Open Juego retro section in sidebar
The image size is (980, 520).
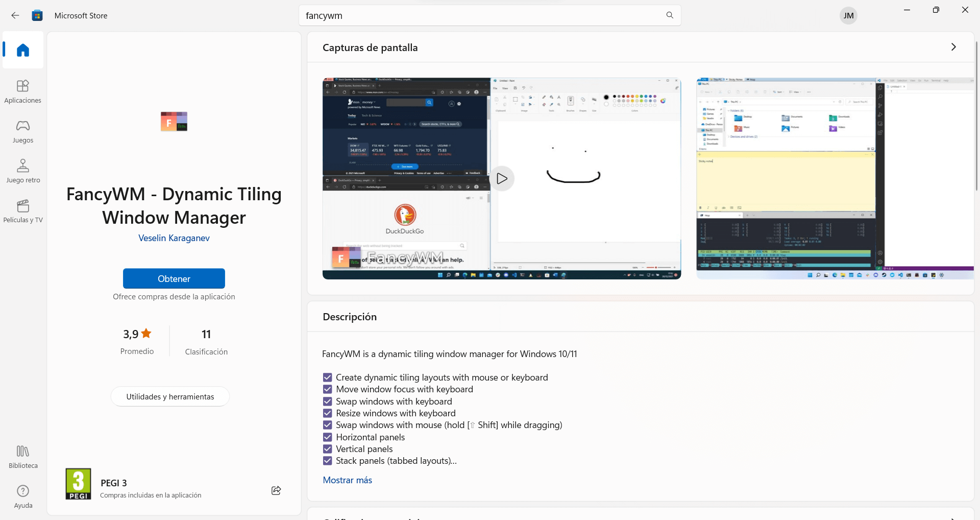tap(23, 171)
